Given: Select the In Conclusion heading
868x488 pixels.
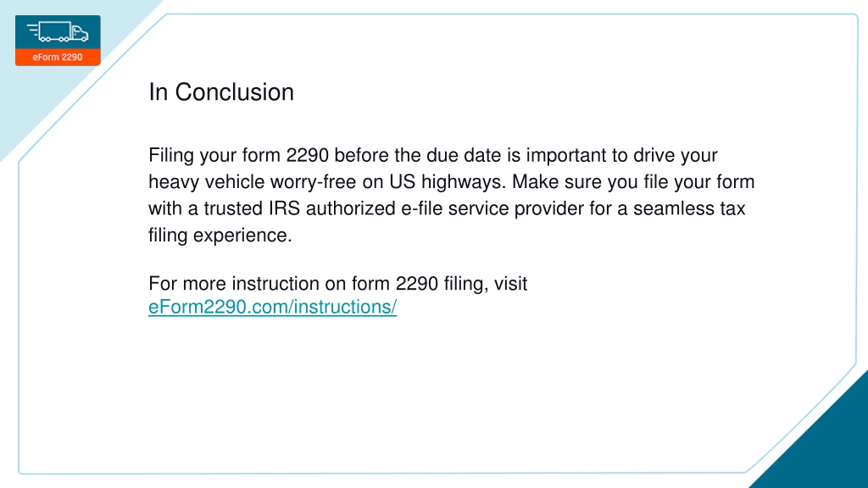Looking at the screenshot, I should (221, 91).
